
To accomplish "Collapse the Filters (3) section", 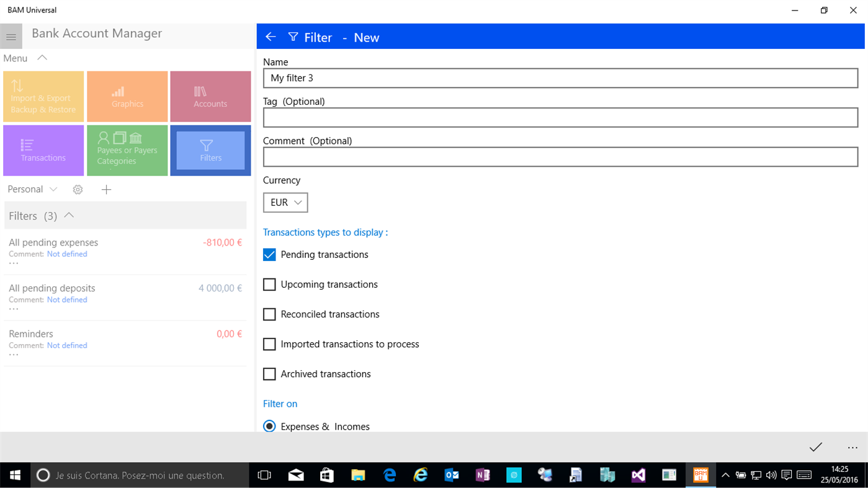I will coord(68,215).
